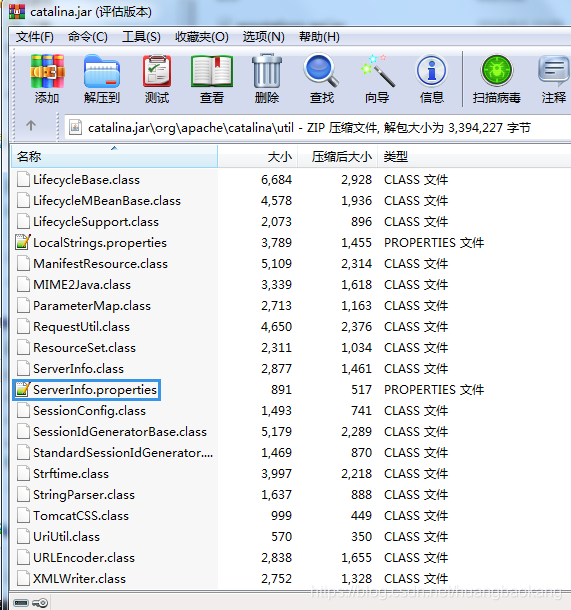The width and height of the screenshot is (571, 610).
Task: Click the drive icon in status bar
Action: coord(21,603)
